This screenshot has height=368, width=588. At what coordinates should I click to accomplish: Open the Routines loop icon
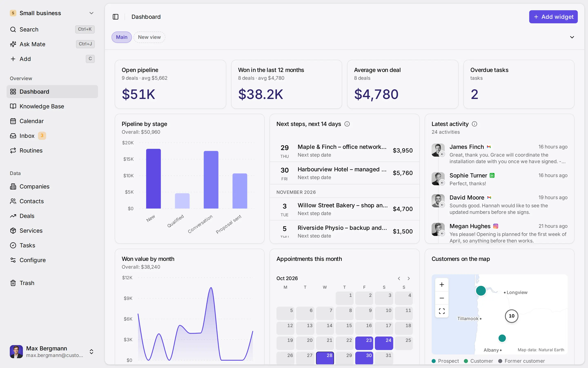click(13, 150)
